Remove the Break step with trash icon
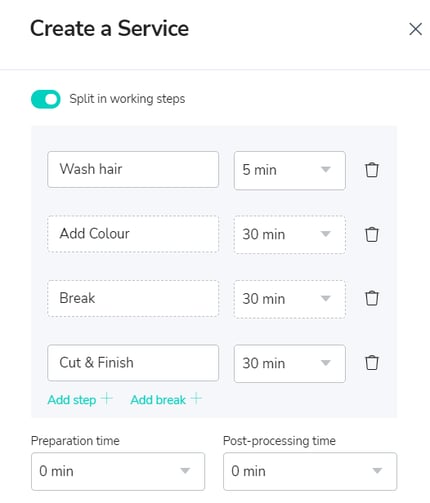The height and width of the screenshot is (503, 430). pos(372,298)
